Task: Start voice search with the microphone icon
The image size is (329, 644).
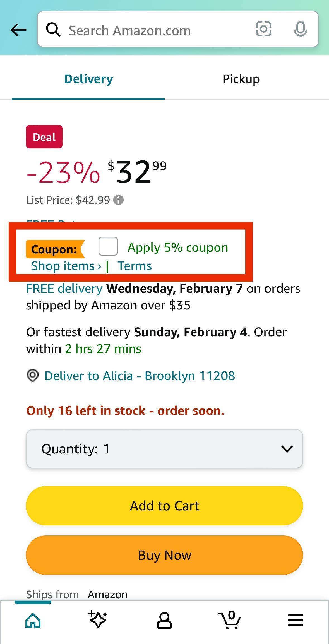Action: pos(300,29)
